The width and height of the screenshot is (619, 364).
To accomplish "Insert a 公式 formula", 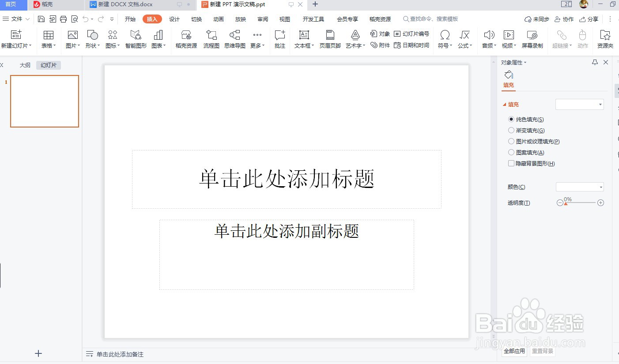I will 465,39.
